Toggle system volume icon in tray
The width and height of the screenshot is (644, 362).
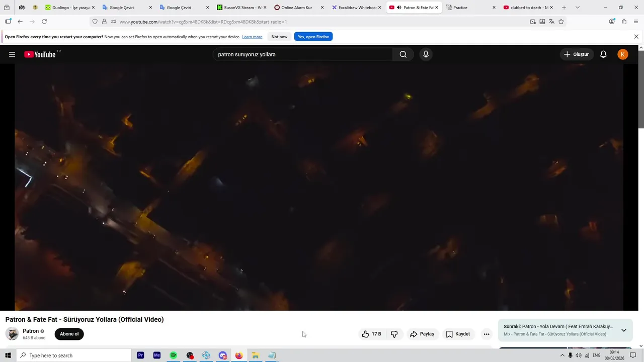579,355
